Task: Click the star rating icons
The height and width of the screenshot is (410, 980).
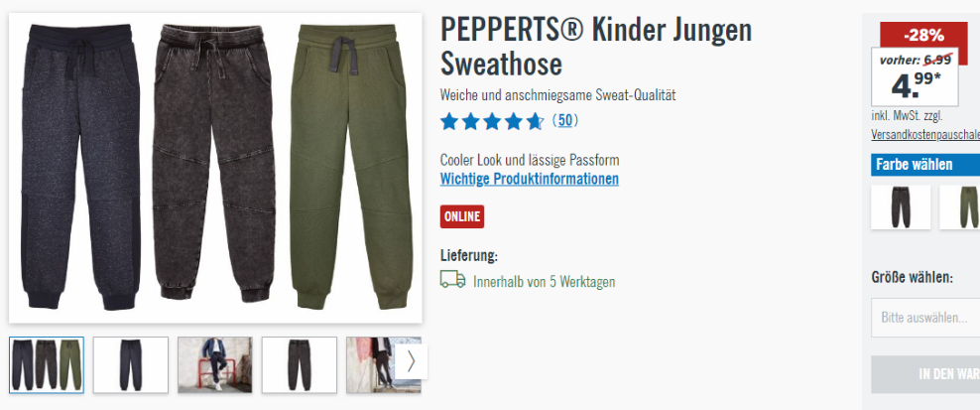Action: pyautogui.click(x=492, y=121)
